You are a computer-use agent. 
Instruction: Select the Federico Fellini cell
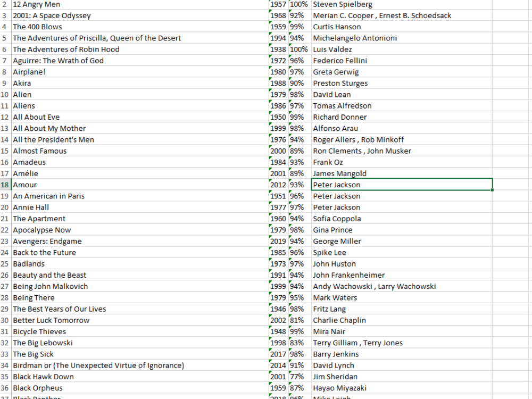[x=402, y=61]
